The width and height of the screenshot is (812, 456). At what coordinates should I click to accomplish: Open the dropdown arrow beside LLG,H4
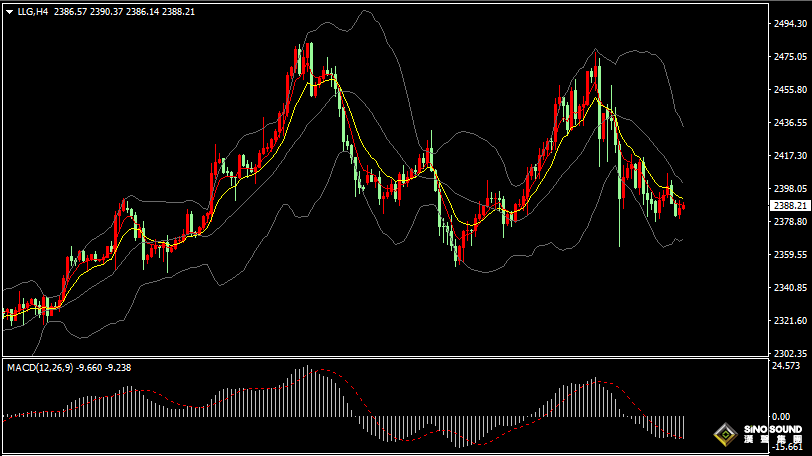tap(9, 12)
